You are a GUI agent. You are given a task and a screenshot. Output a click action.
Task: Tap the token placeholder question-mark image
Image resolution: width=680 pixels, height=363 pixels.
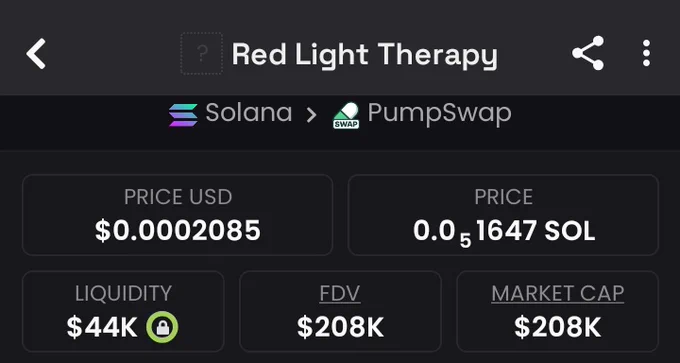tap(202, 53)
